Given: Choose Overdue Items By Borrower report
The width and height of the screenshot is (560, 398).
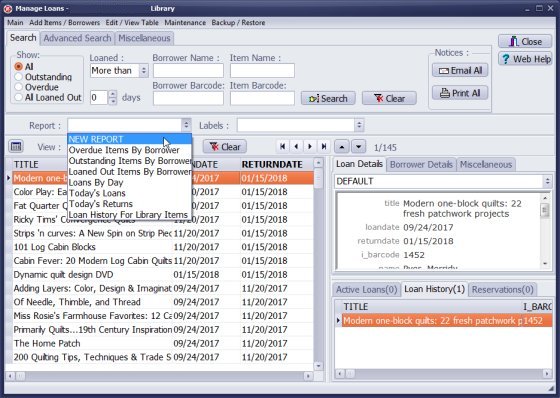Looking at the screenshot, I should (130, 150).
